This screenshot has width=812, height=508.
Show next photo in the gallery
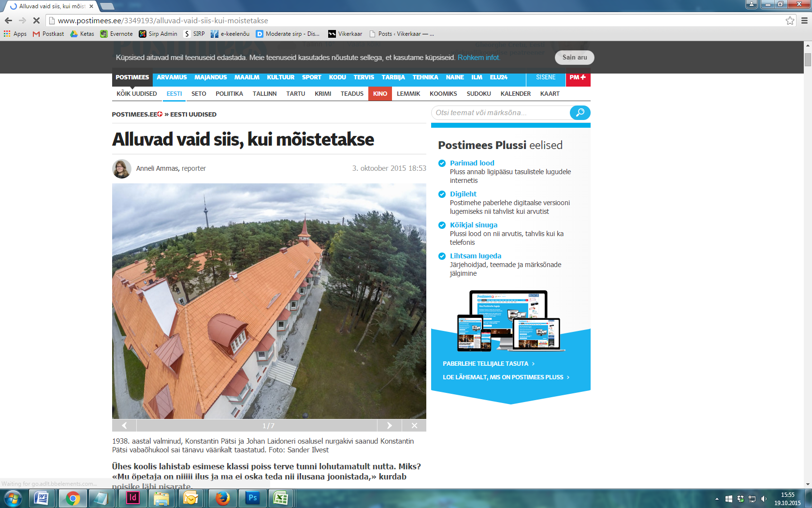point(389,426)
